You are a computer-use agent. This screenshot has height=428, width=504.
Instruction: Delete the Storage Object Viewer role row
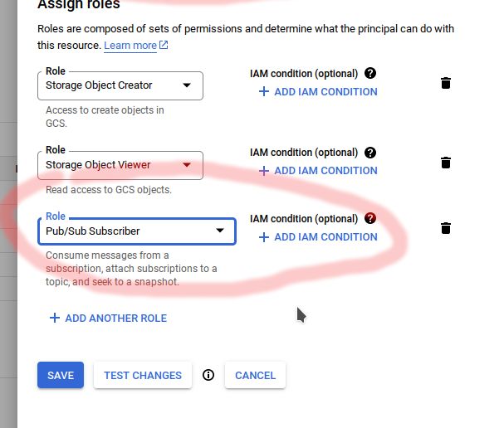tap(446, 163)
